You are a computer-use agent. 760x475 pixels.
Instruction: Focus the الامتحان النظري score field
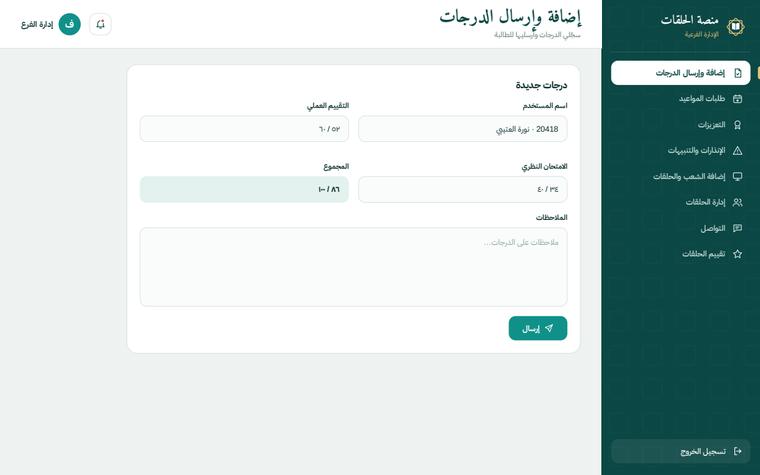pyautogui.click(x=462, y=190)
